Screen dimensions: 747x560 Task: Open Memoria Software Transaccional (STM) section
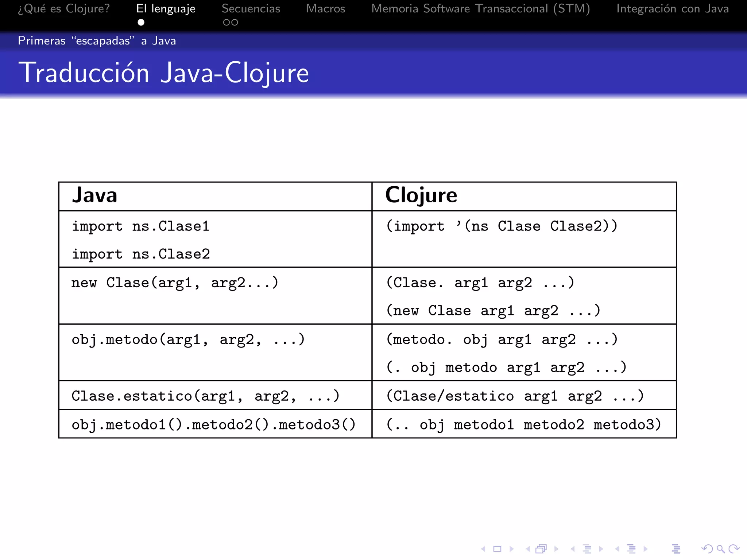[481, 8]
